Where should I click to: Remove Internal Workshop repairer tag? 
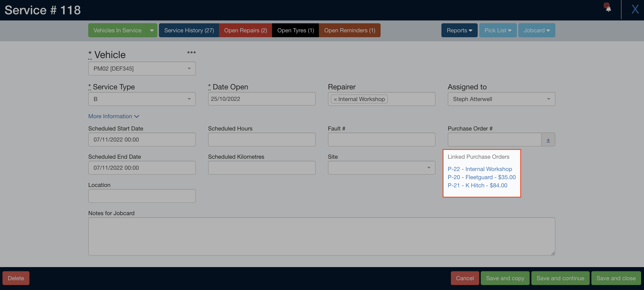point(335,99)
